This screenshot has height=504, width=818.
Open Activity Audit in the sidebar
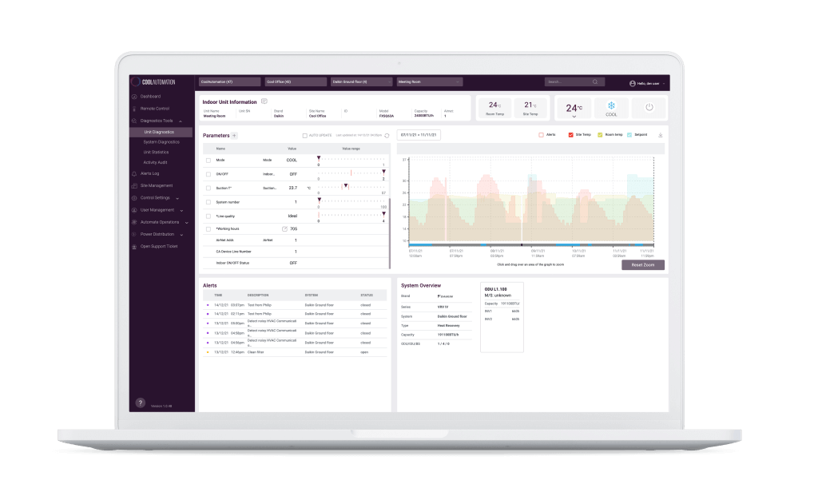(155, 162)
